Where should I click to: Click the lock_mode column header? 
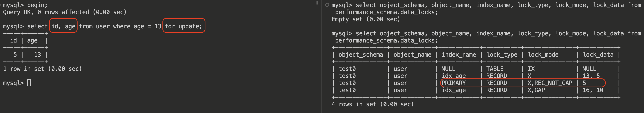pos(543,55)
